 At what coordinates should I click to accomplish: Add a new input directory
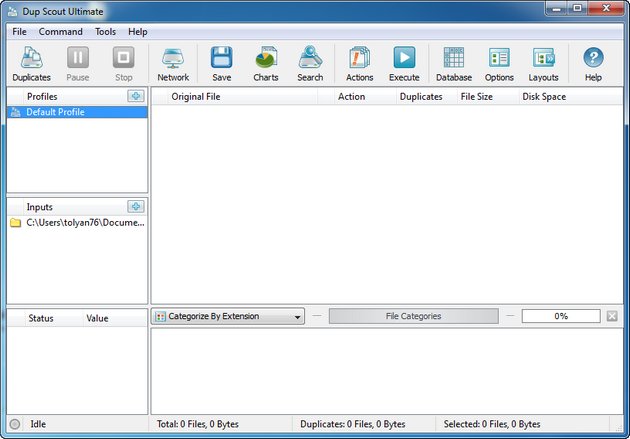[x=136, y=206]
